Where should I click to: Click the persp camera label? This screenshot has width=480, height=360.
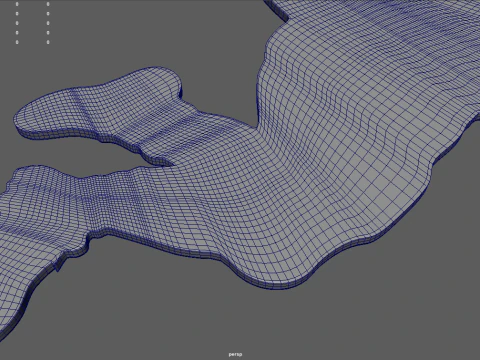[x=235, y=354]
